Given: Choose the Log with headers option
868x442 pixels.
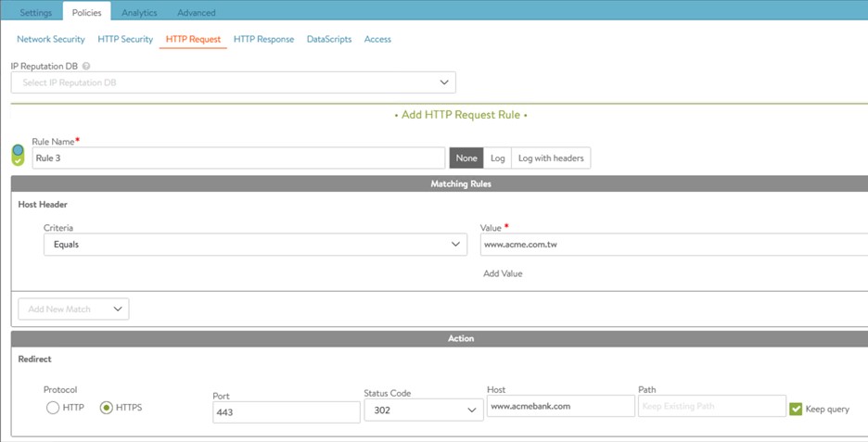Looking at the screenshot, I should [x=551, y=158].
